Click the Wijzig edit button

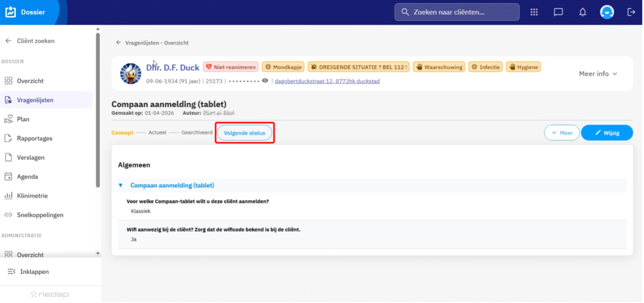607,133
